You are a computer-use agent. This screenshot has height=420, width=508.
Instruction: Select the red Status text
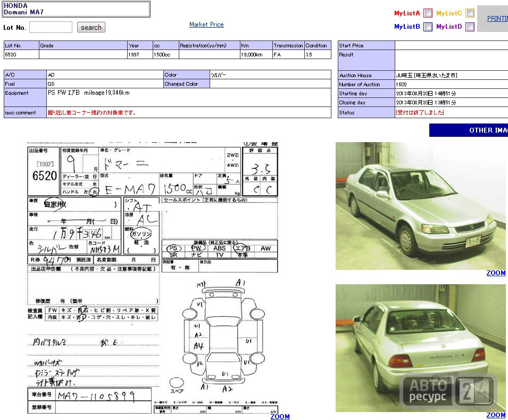[420, 112]
